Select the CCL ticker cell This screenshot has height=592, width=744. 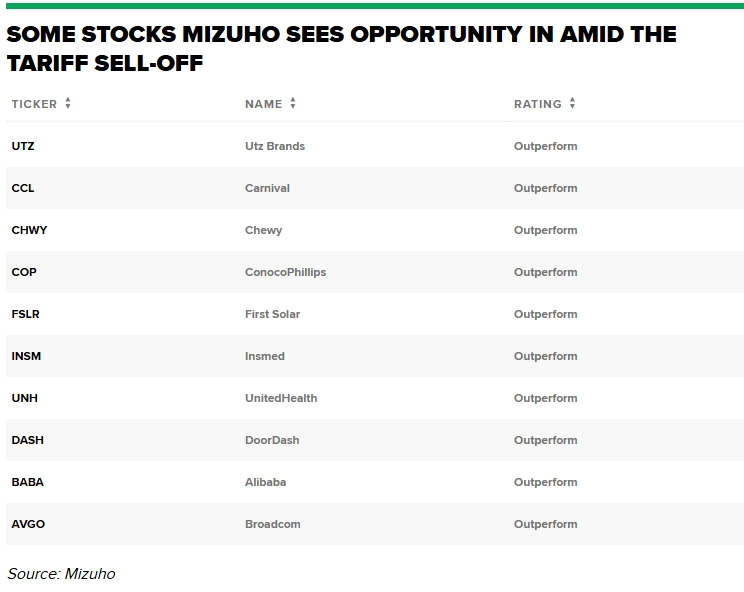coord(23,188)
